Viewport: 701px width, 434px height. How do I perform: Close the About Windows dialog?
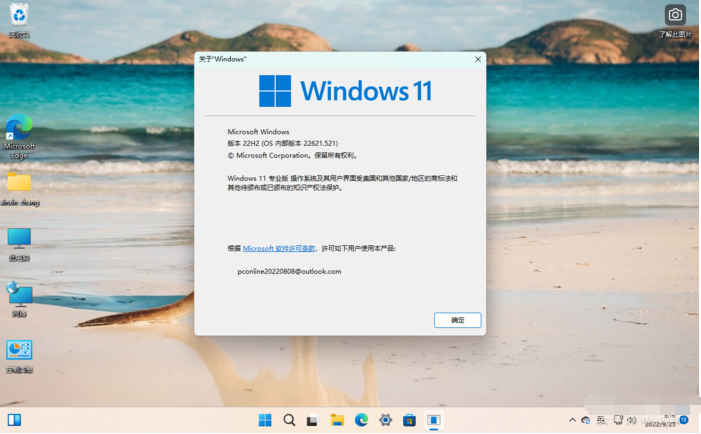click(478, 59)
